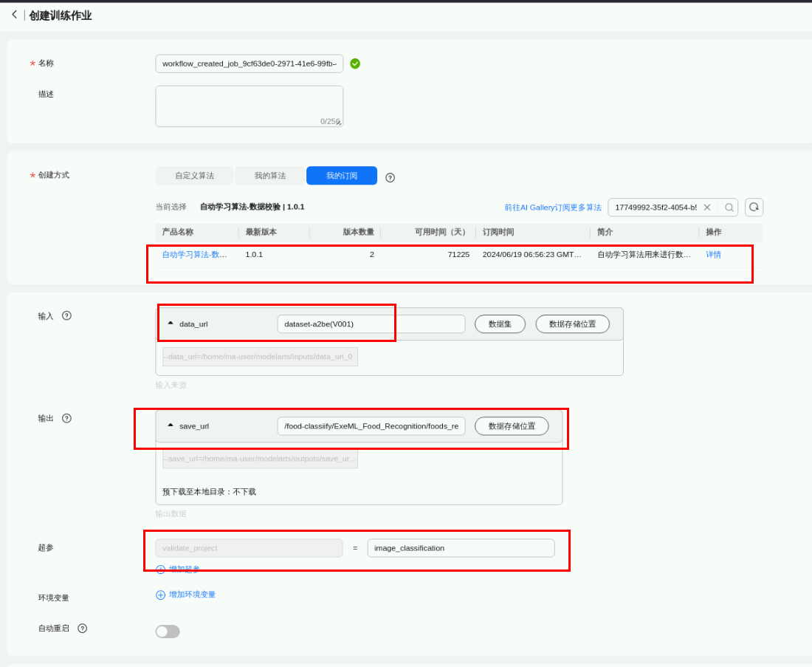The height and width of the screenshot is (667, 812).
Task: Click the 数据集 button
Action: click(x=500, y=324)
